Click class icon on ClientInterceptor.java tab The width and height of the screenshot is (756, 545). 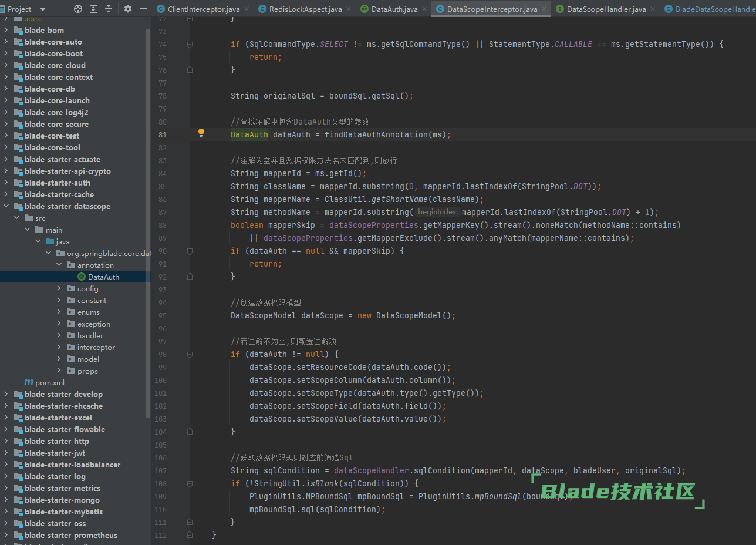[161, 9]
